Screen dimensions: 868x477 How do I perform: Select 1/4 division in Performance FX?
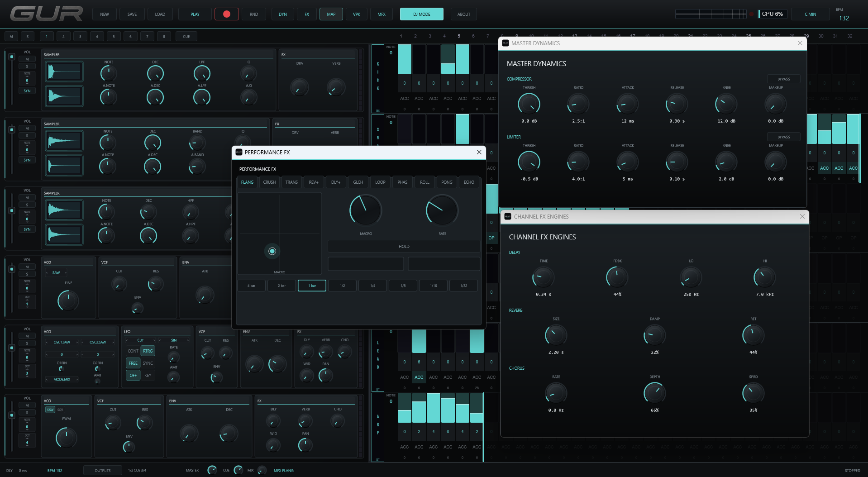point(372,286)
